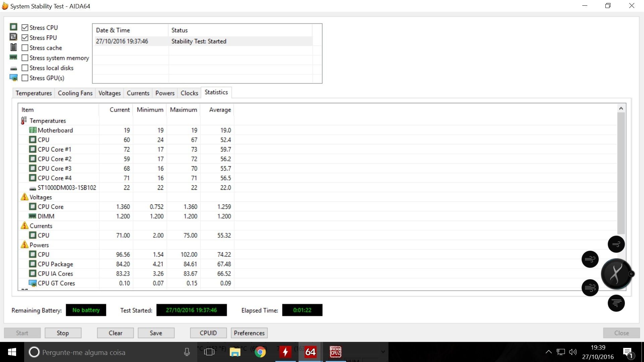Show hidden system tray icons
This screenshot has width=644, height=362.
(548, 352)
